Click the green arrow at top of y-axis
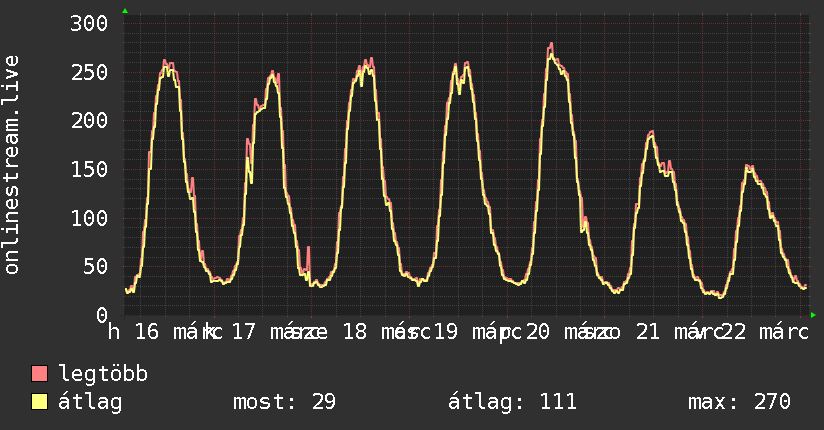This screenshot has width=824, height=430. point(125,11)
